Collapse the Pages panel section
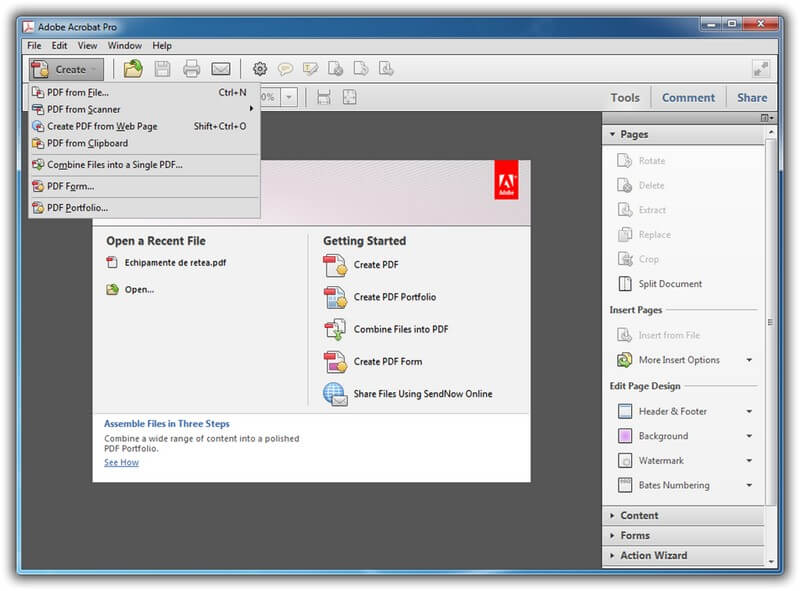Image resolution: width=800 pixels, height=591 pixels. pos(612,134)
